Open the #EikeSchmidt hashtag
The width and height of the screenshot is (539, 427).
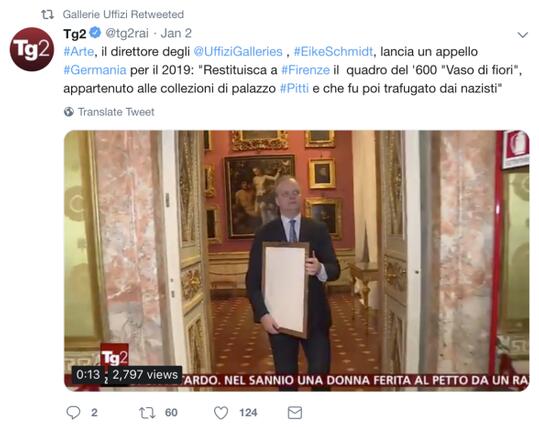(x=333, y=52)
